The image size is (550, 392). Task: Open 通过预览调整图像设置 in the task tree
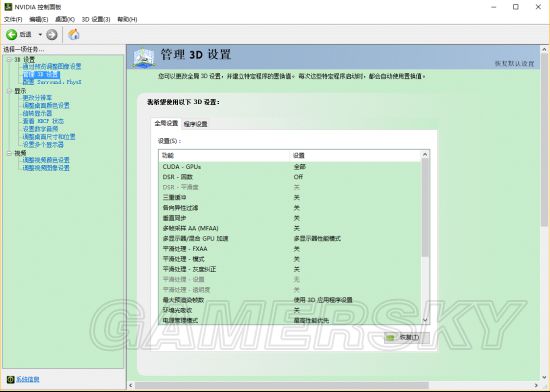pyautogui.click(x=52, y=66)
